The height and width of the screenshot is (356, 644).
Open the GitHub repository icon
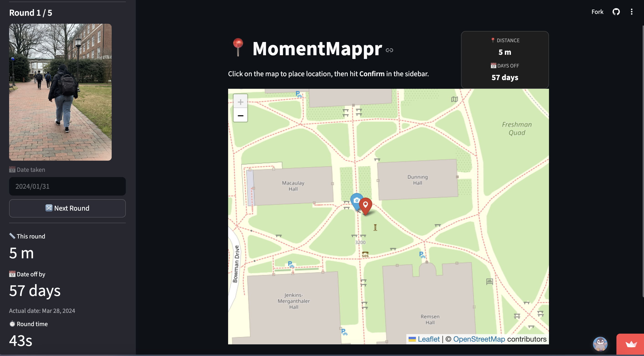click(x=616, y=12)
